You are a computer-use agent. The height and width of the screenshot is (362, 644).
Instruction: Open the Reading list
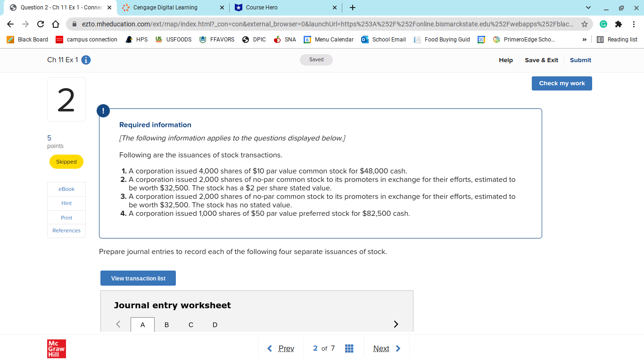click(x=617, y=40)
